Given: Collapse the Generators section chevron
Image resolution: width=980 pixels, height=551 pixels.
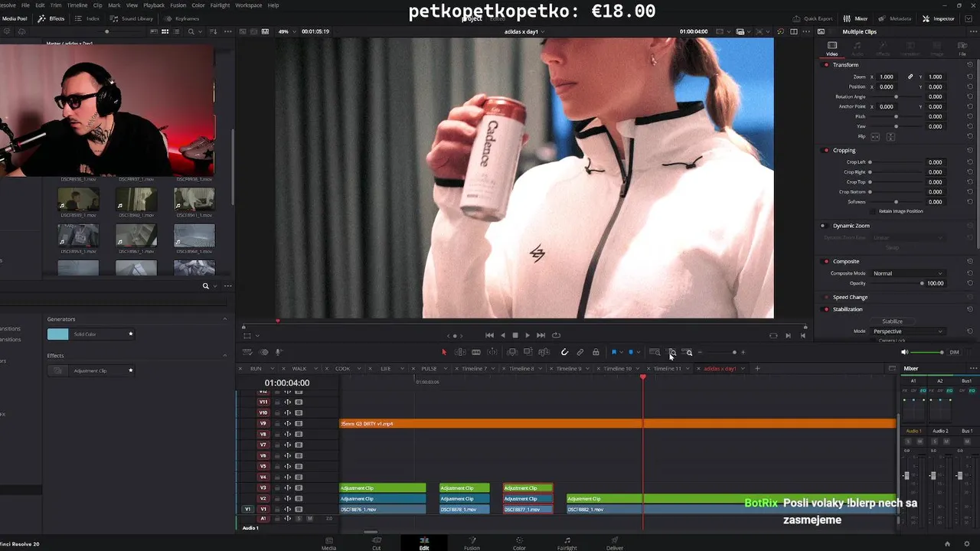Looking at the screenshot, I should point(224,319).
